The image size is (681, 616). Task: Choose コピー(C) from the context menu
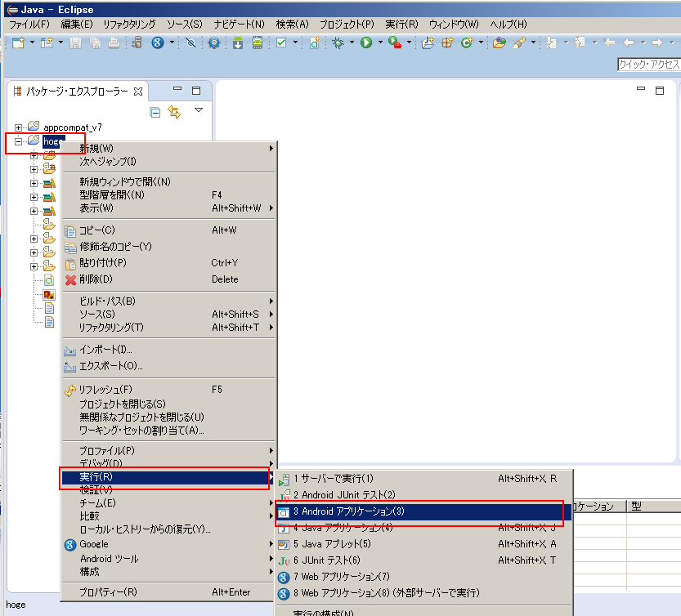(168, 230)
